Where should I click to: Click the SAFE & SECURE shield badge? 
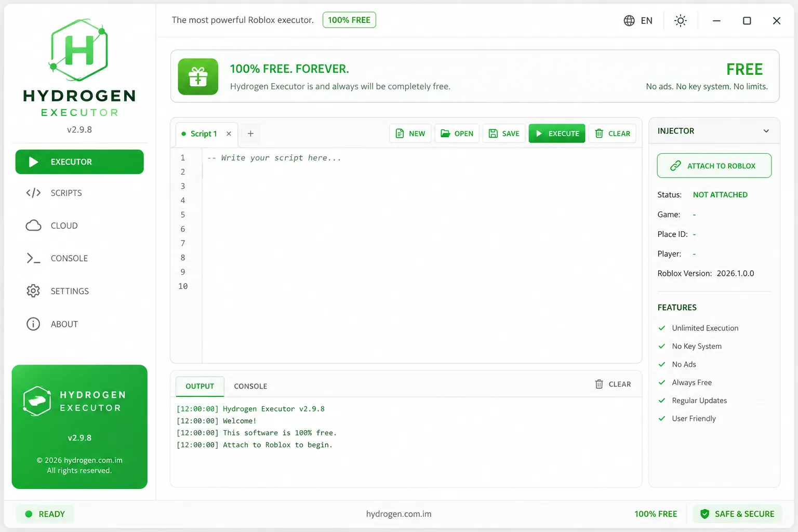click(x=737, y=514)
